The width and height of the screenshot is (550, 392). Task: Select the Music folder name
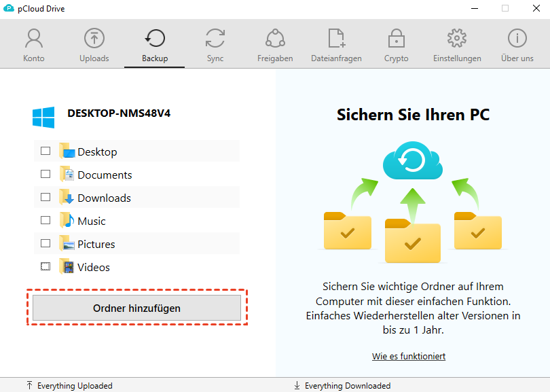click(x=92, y=221)
